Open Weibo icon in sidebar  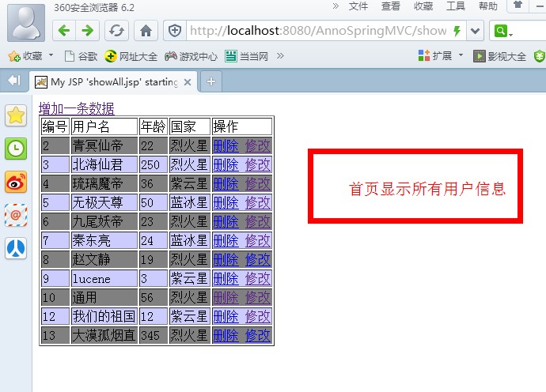pos(16,182)
